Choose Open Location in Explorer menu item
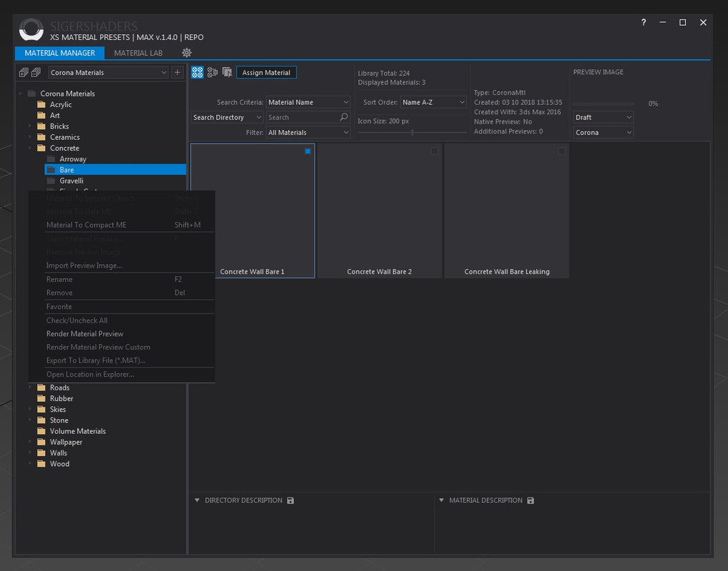This screenshot has height=571, width=728. [x=121, y=374]
